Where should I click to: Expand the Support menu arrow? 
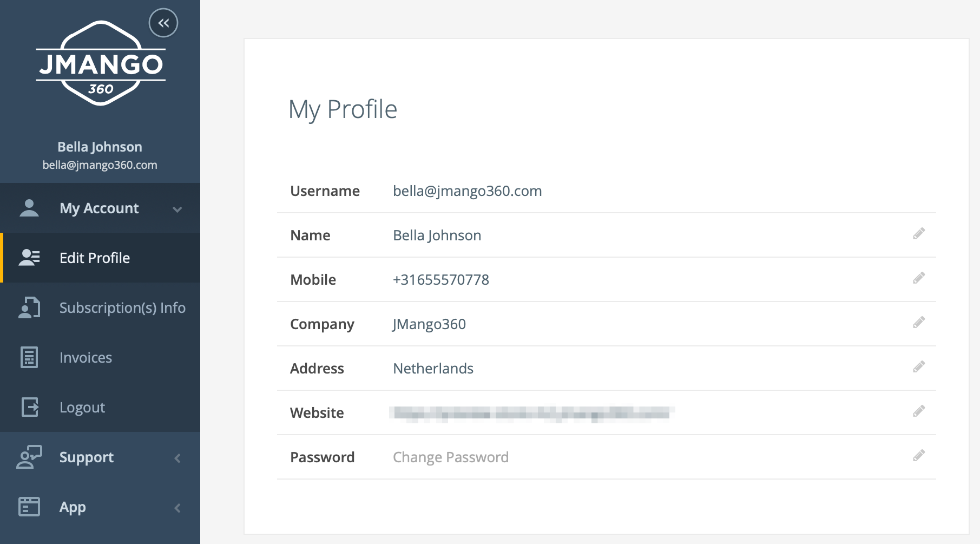pos(177,458)
